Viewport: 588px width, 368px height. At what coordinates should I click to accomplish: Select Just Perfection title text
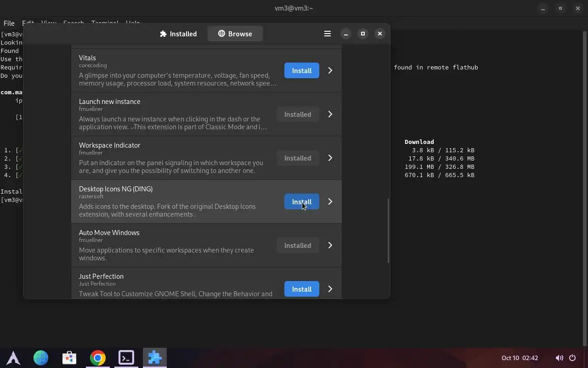click(101, 276)
